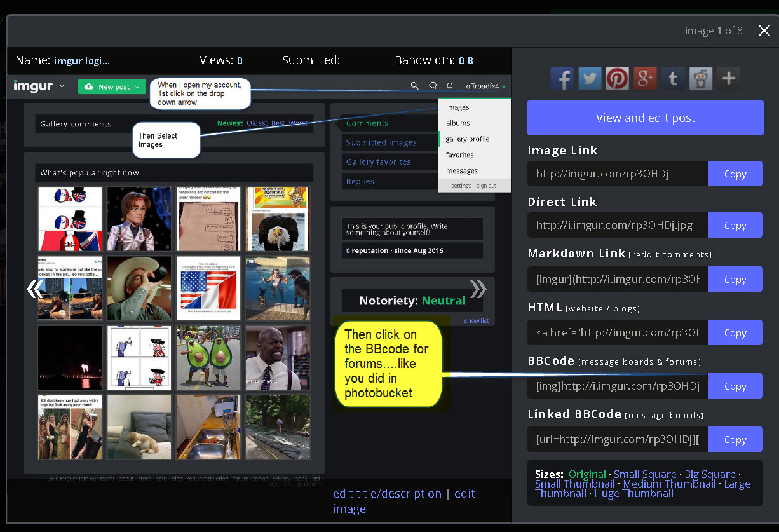Share image on Google Plus

tap(646, 79)
